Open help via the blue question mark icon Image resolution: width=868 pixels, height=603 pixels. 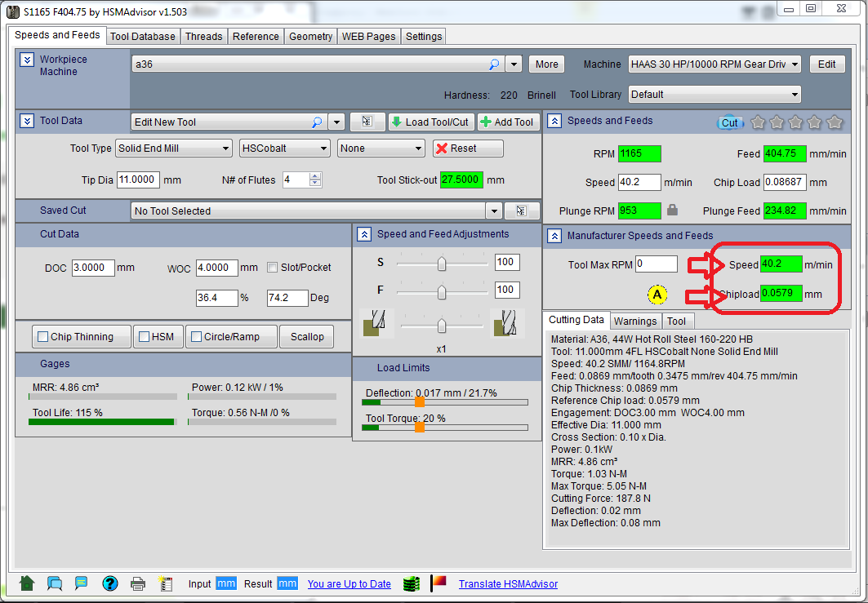(110, 583)
